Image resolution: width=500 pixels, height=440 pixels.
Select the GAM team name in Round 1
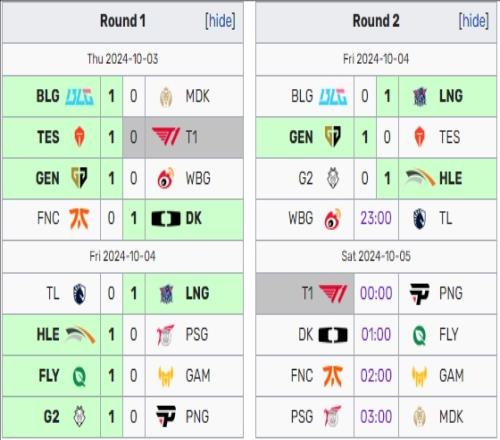[198, 376]
